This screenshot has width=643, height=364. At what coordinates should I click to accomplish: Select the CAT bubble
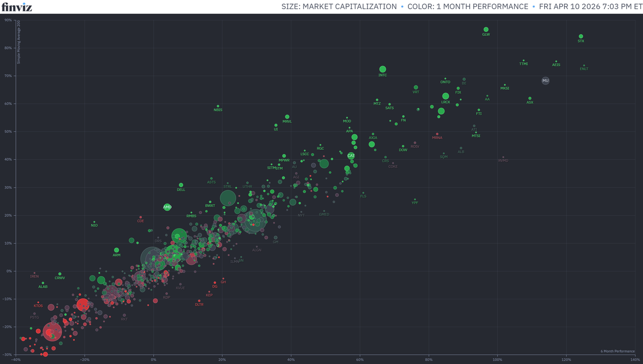[x=351, y=156]
